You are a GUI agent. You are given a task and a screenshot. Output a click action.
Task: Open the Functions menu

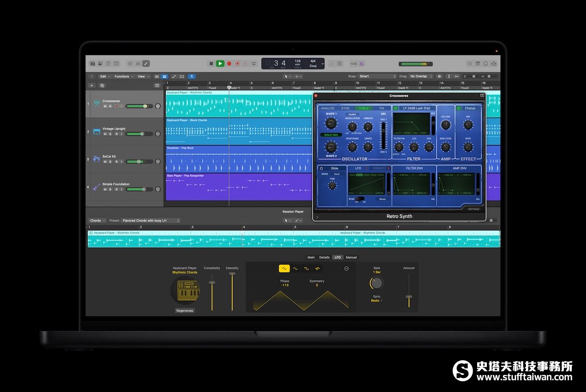pos(124,77)
